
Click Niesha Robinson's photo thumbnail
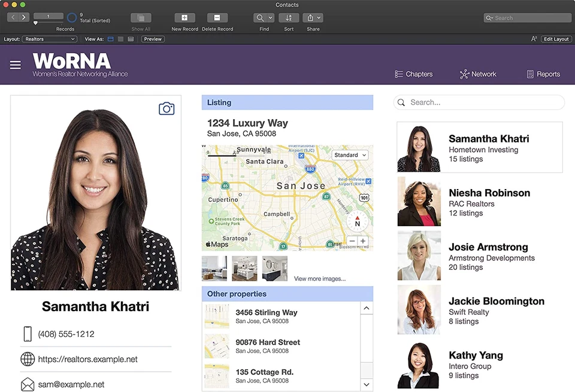pyautogui.click(x=419, y=202)
